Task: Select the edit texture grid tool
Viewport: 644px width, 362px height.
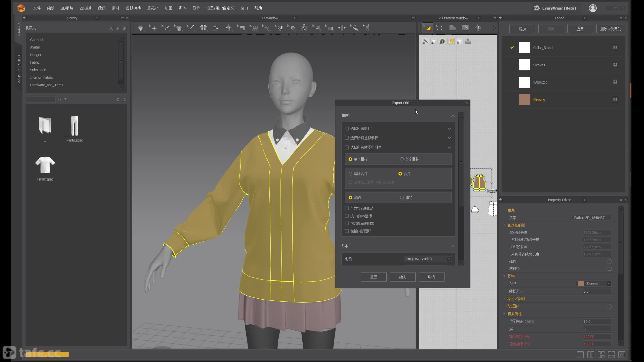Action: pyautogui.click(x=254, y=28)
